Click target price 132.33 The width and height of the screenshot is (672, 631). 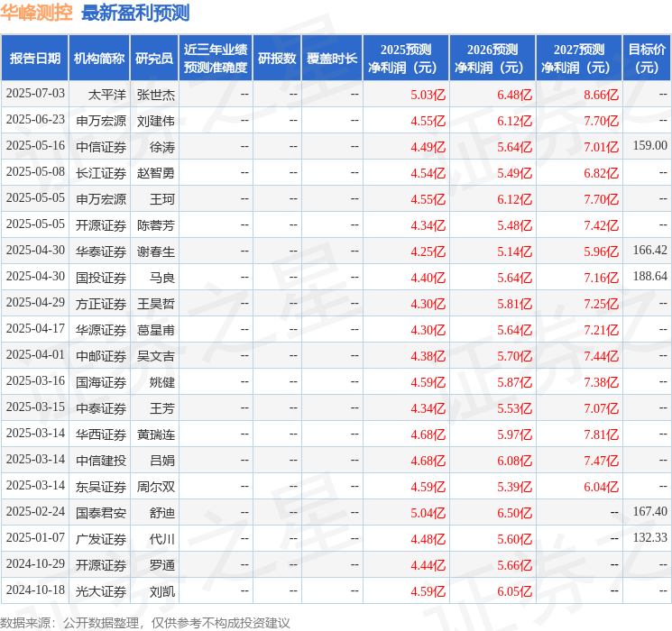(x=650, y=537)
